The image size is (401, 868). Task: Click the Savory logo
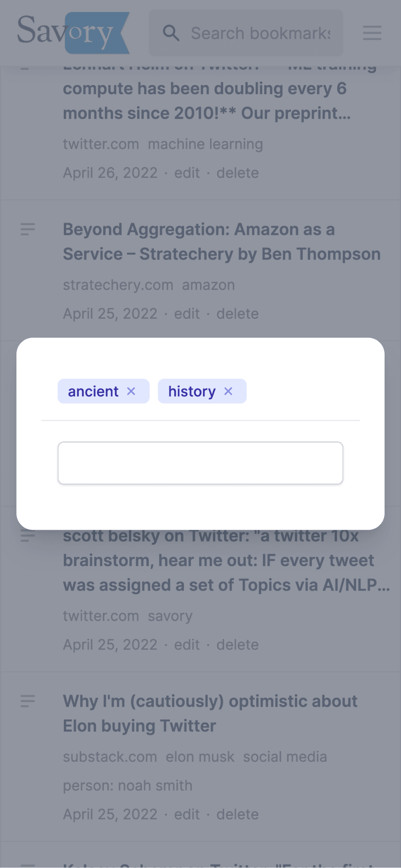[x=73, y=33]
